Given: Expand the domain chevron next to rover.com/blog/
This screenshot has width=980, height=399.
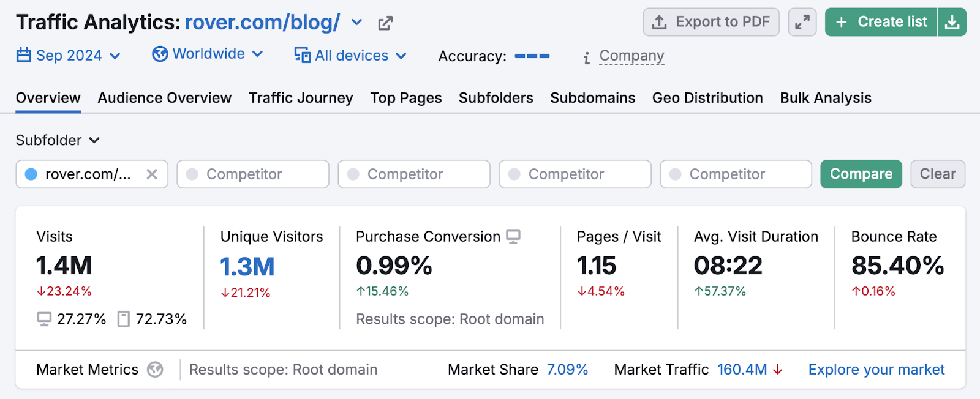Looking at the screenshot, I should (356, 23).
